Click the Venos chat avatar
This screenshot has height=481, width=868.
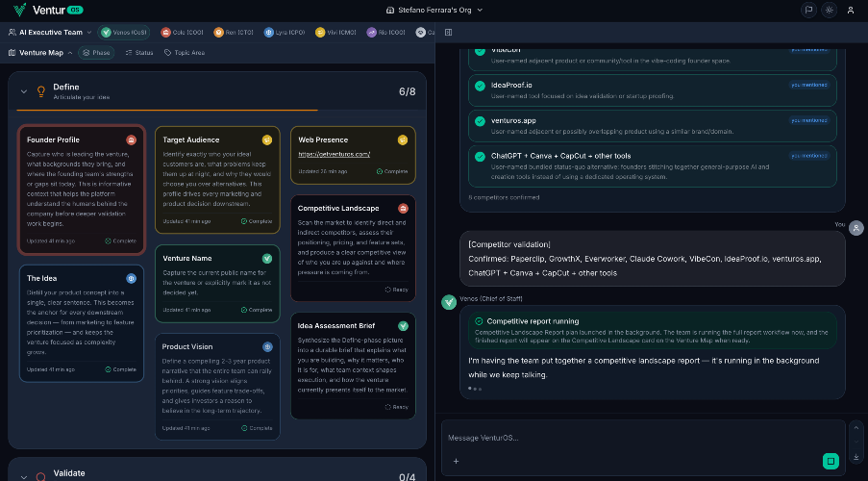(x=449, y=302)
